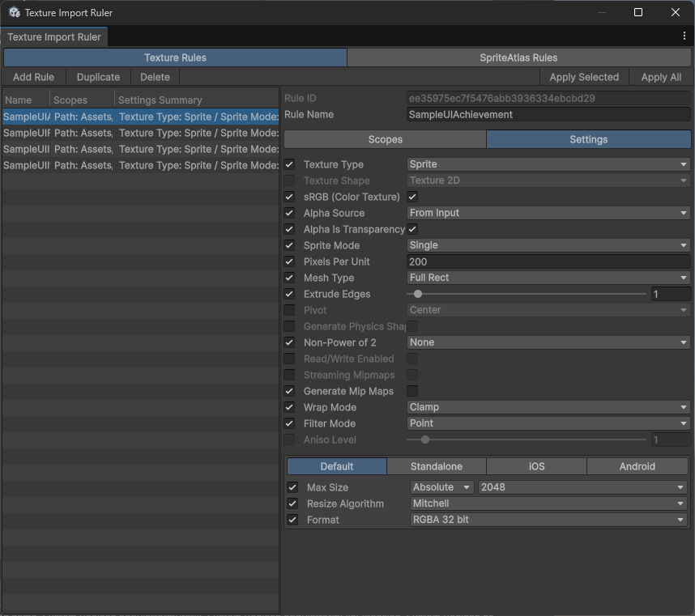The width and height of the screenshot is (695, 616).
Task: Select the Texture Import Ruler window tab
Action: point(54,37)
